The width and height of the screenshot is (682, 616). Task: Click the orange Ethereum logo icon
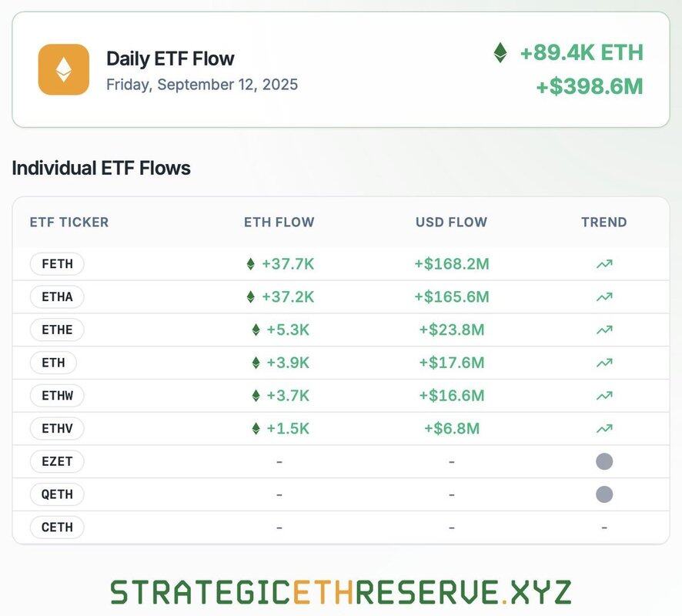63,69
